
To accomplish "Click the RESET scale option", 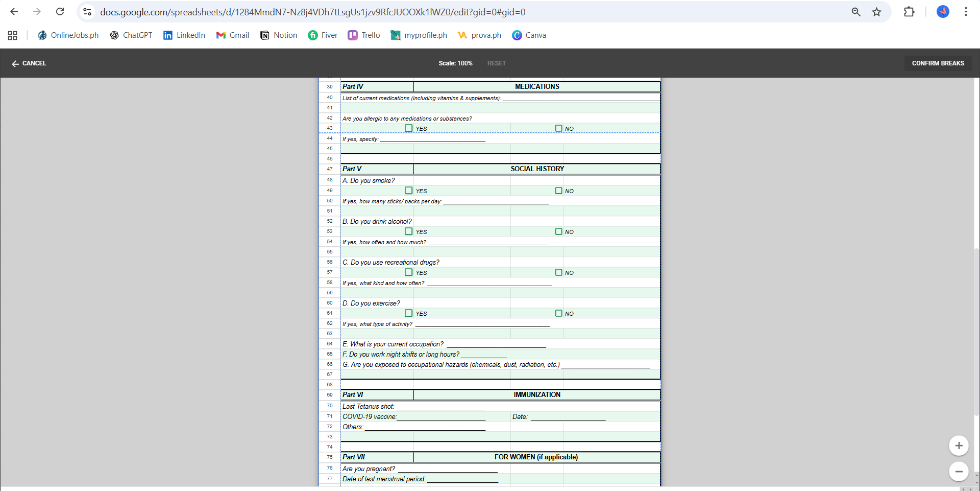I will 496,63.
